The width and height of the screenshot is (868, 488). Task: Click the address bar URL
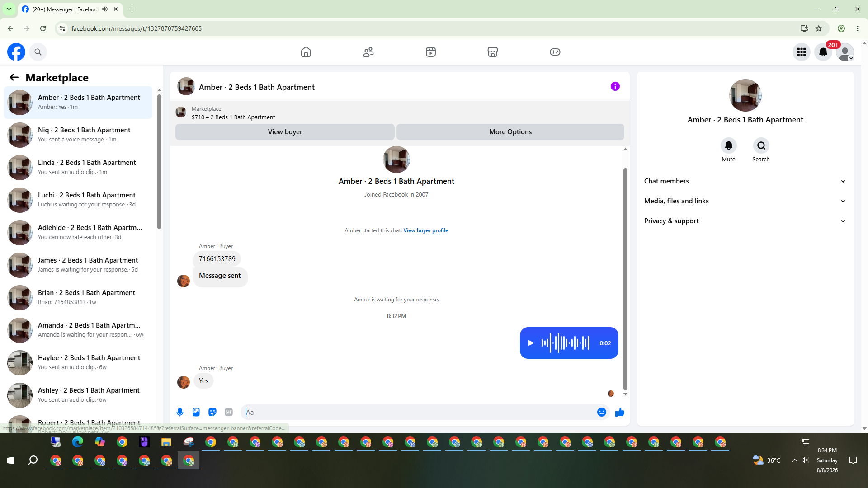137,28
